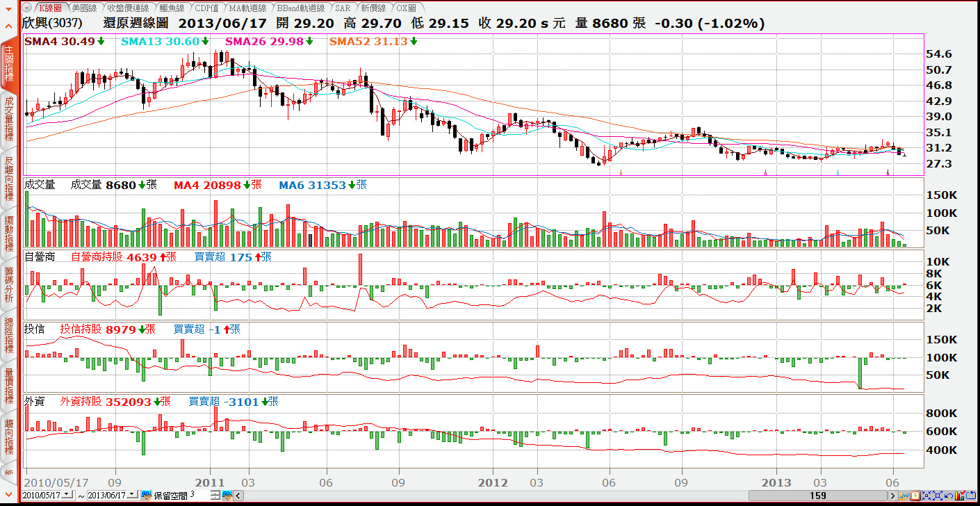Switch to the K線圖 tab

pyautogui.click(x=50, y=8)
